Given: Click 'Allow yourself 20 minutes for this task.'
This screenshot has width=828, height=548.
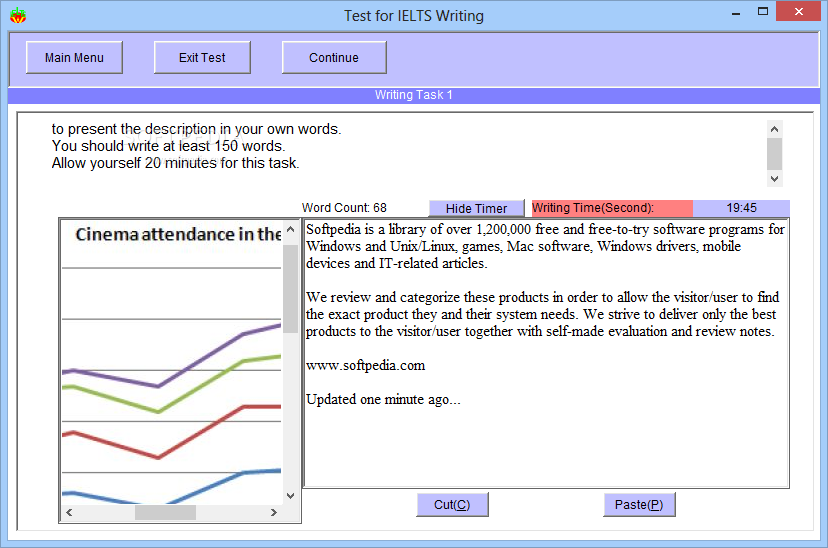Looking at the screenshot, I should [x=175, y=163].
